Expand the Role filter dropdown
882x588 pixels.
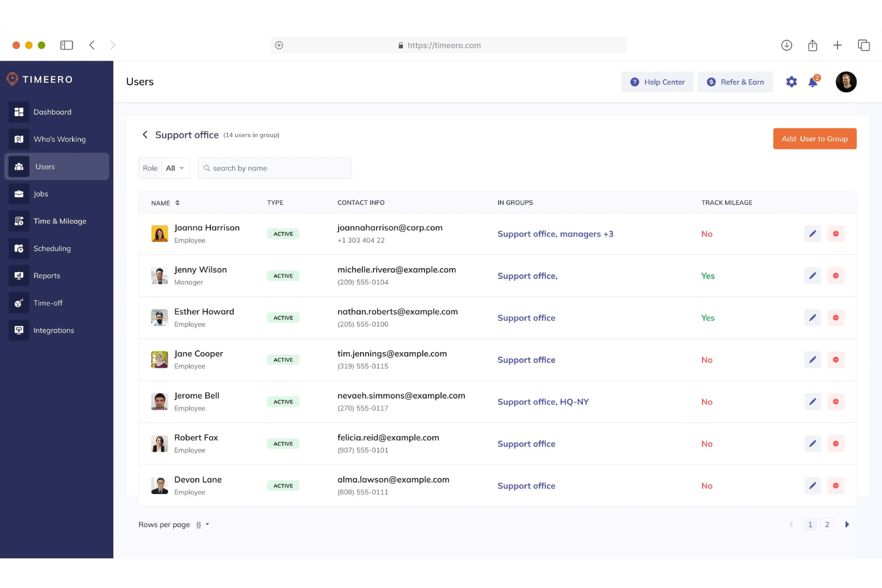pos(175,168)
